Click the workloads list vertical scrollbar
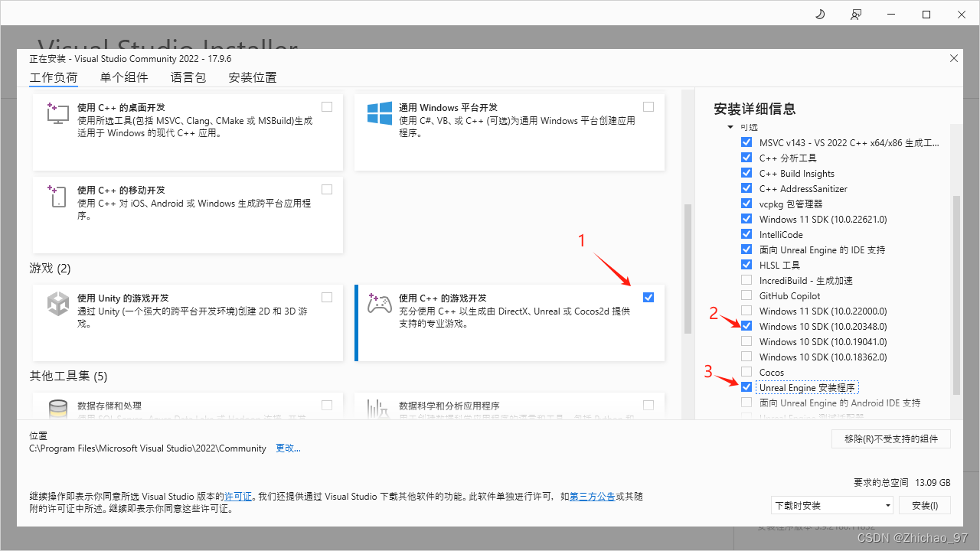Viewport: 980px width, 551px height. [687, 268]
